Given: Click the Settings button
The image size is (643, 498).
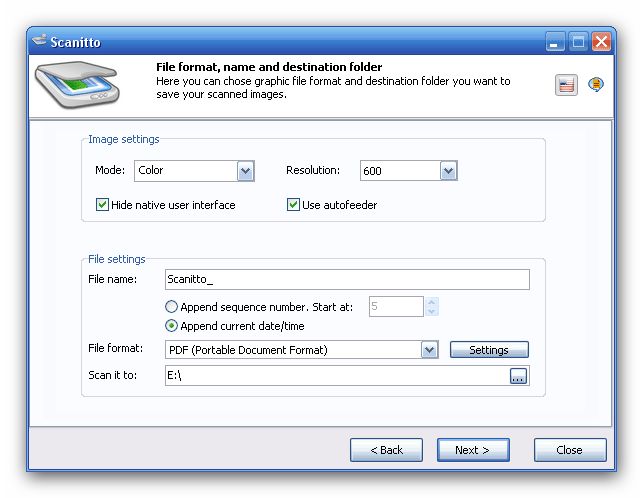Looking at the screenshot, I should [x=489, y=350].
